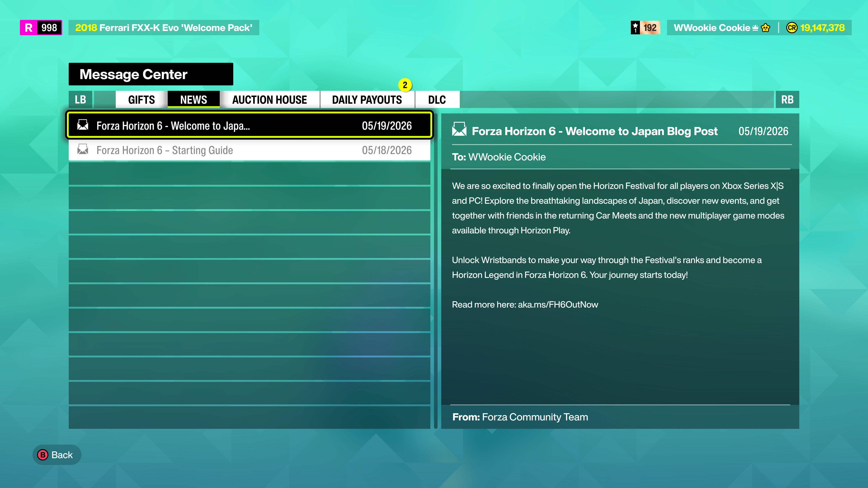Click the CR credits coin icon
The width and height of the screenshot is (868, 488).
point(792,28)
